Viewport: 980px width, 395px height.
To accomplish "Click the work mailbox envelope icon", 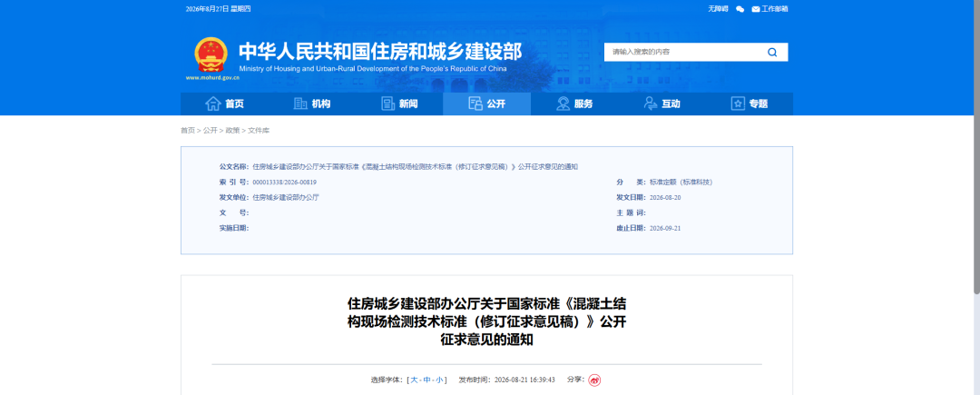I will [756, 9].
